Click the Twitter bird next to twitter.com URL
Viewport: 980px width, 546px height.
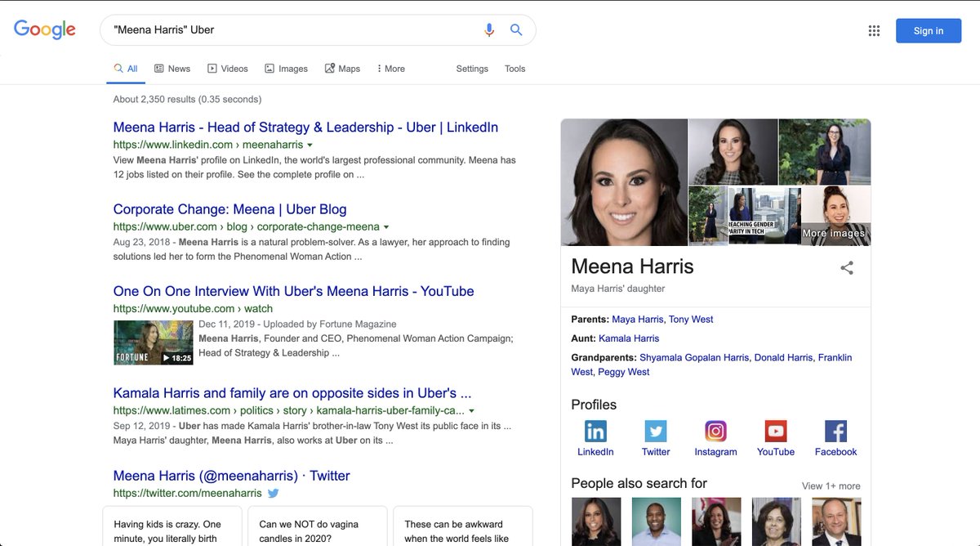tap(273, 494)
